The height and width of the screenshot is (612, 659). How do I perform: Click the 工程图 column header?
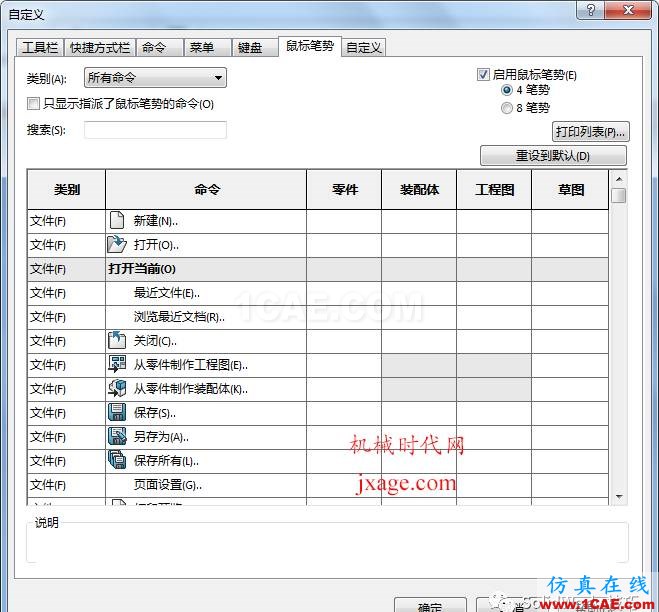pyautogui.click(x=494, y=190)
